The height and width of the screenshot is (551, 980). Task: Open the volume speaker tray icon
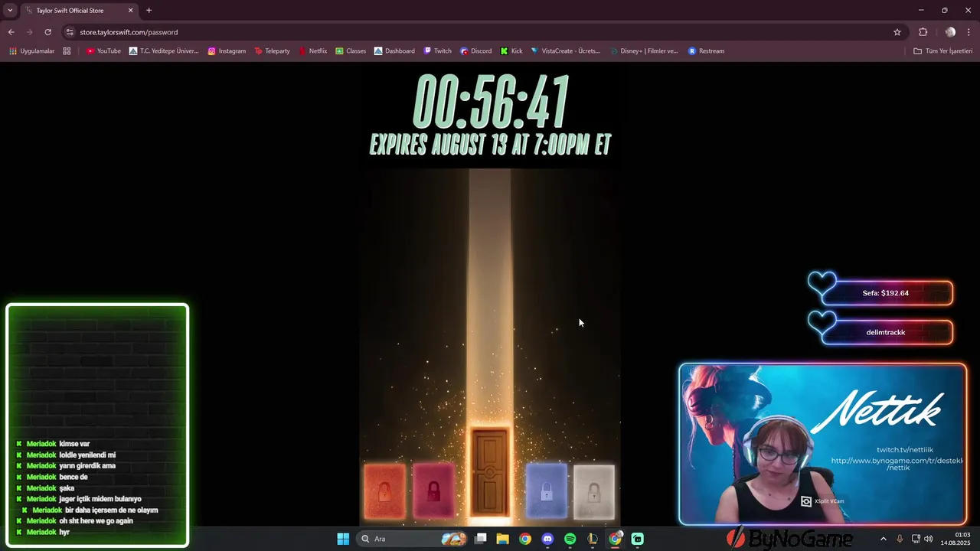point(929,539)
